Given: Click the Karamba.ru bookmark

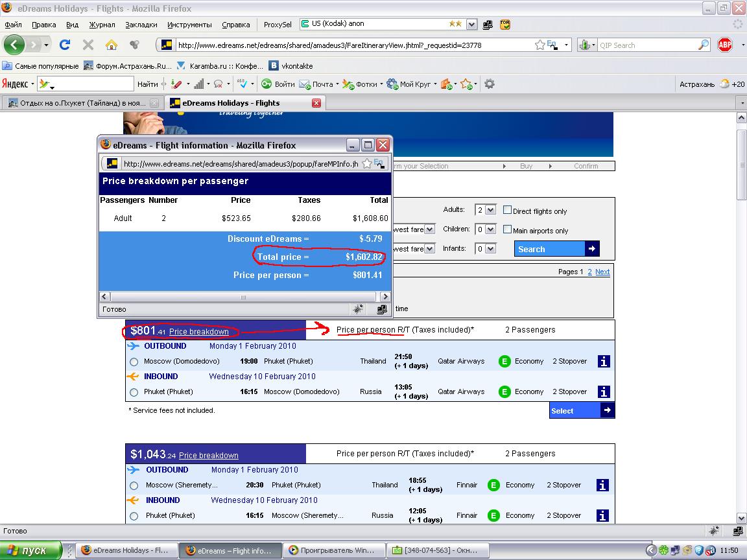Looking at the screenshot, I should (220, 65).
